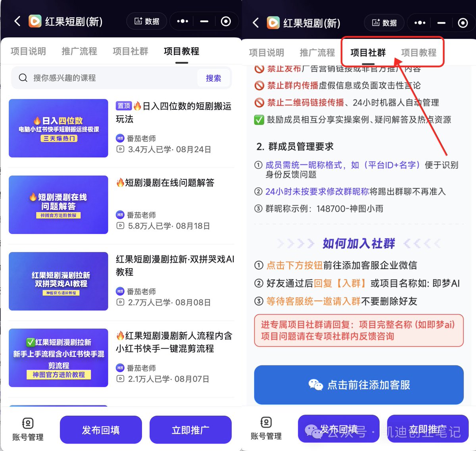The image size is (476, 451).
Task: Tap prohibited icon beside 禁止二维码链接传播
Action: (x=259, y=102)
